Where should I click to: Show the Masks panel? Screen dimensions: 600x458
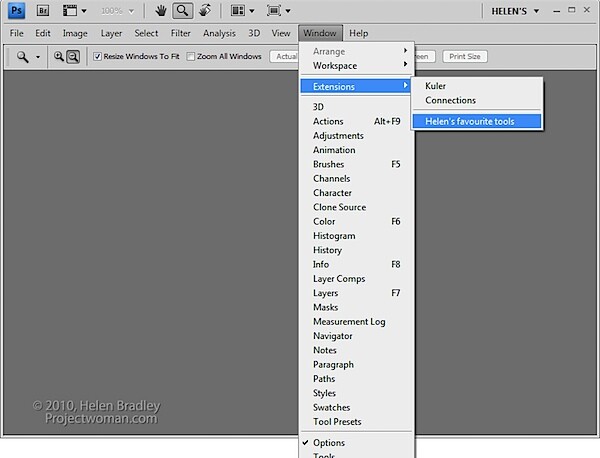tap(356, 307)
